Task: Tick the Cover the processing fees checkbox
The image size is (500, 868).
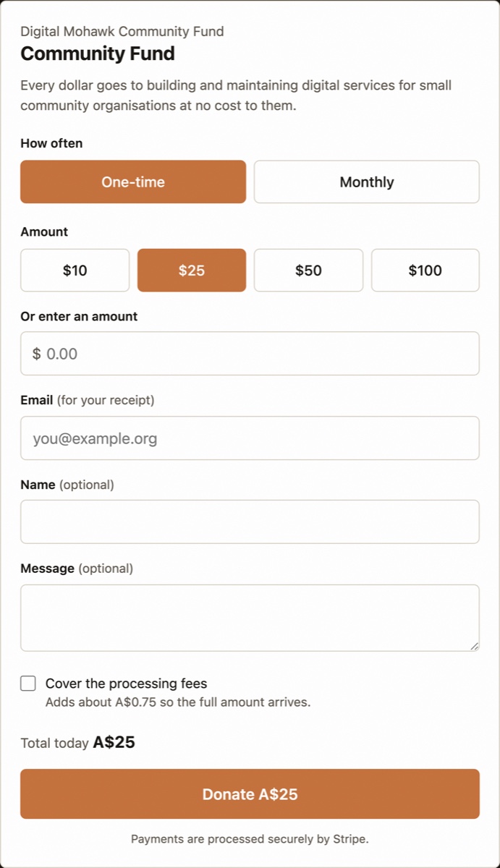Action: (x=28, y=684)
